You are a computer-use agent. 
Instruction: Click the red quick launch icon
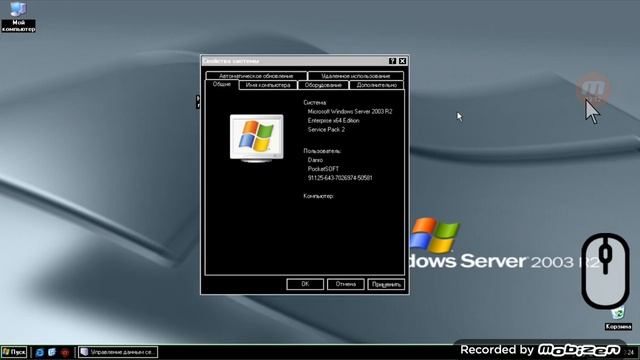tap(65, 352)
